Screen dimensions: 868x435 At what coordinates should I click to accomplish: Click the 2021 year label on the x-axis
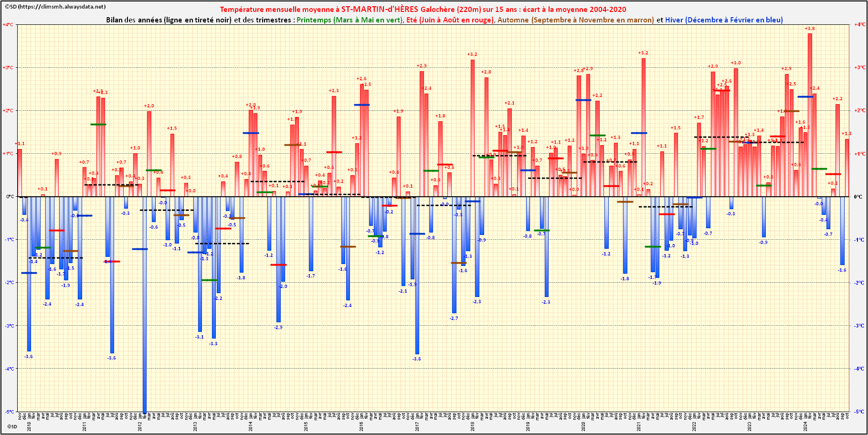[x=639, y=426]
